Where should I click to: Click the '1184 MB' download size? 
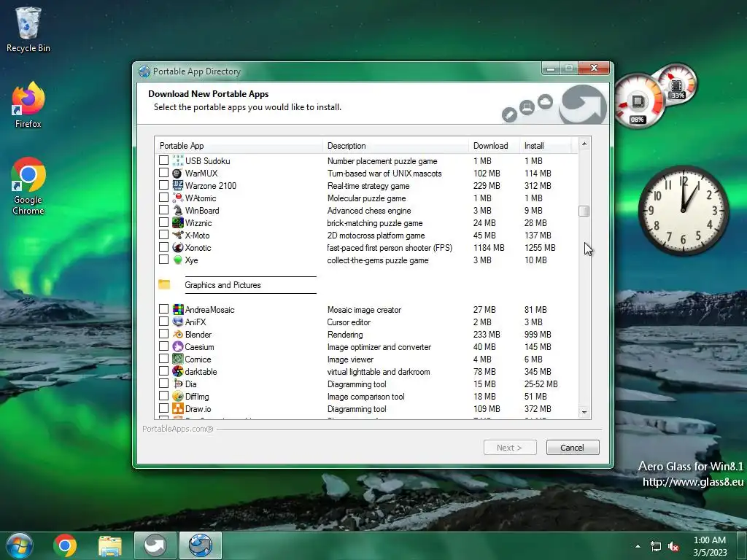488,248
